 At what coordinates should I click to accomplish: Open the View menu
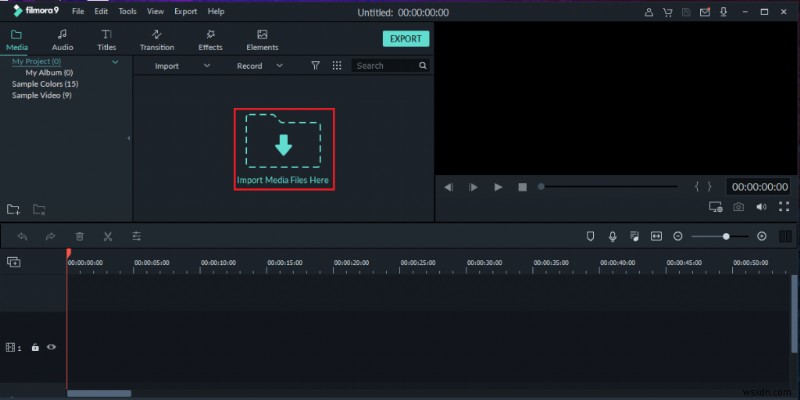coord(156,11)
